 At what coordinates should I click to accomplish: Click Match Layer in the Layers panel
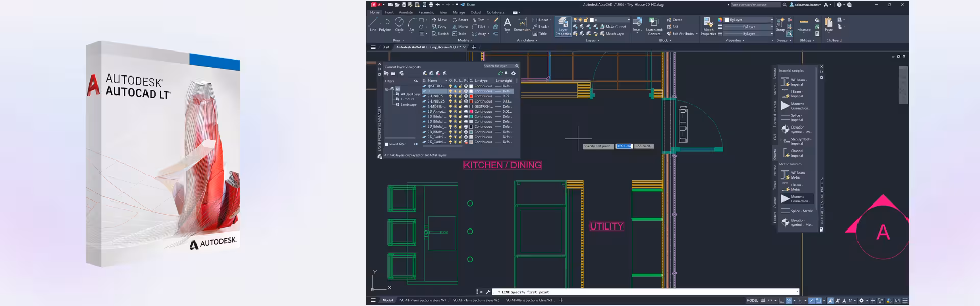click(x=611, y=34)
